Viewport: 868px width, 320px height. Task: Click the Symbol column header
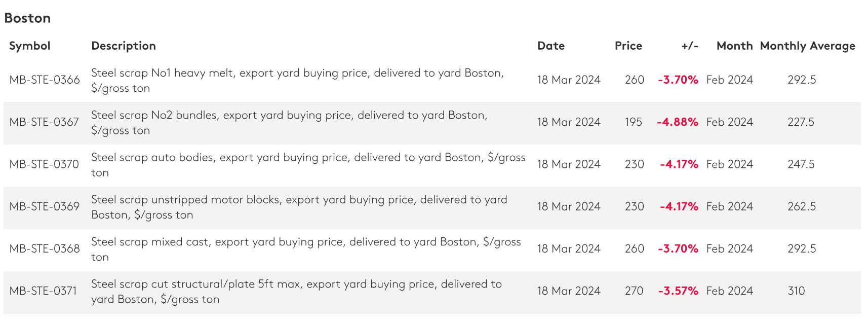(x=30, y=46)
